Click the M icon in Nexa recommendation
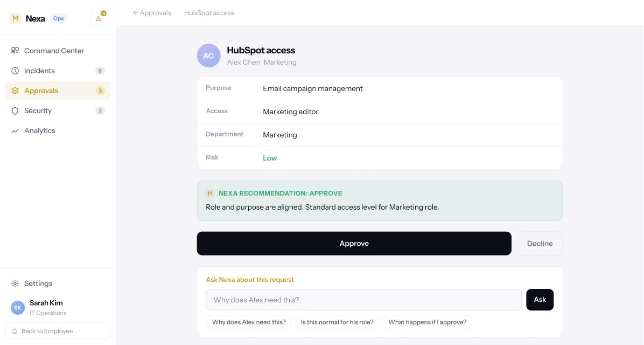Image resolution: width=644 pixels, height=345 pixels. (x=210, y=194)
